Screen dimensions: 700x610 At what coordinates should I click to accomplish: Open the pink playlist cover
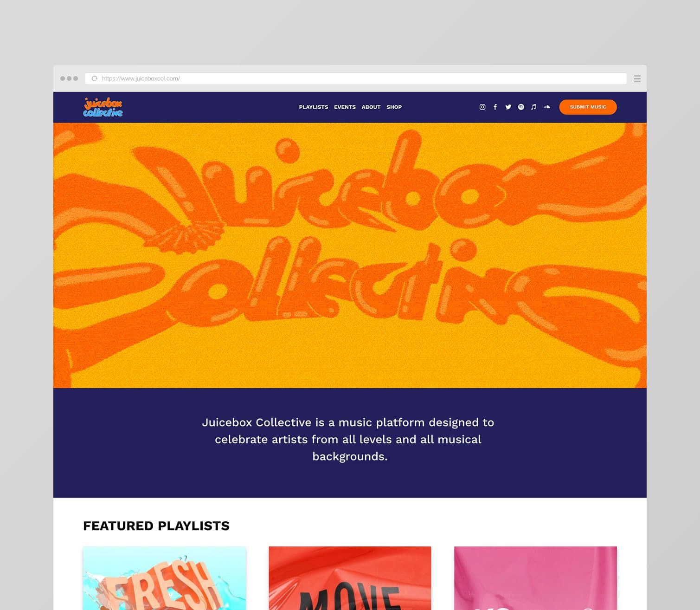click(x=535, y=578)
